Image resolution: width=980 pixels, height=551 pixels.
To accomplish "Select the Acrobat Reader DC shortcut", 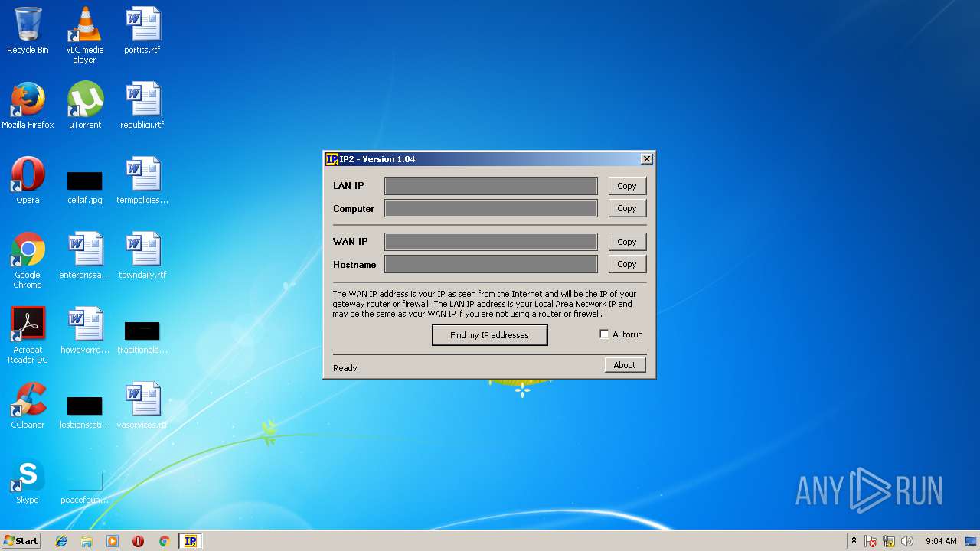I will (x=28, y=336).
